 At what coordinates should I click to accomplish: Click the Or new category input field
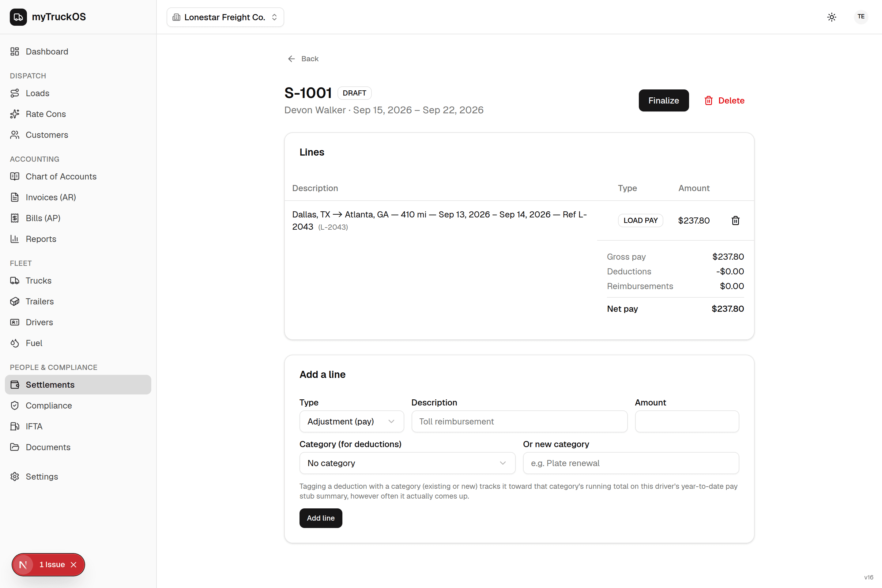coord(631,463)
